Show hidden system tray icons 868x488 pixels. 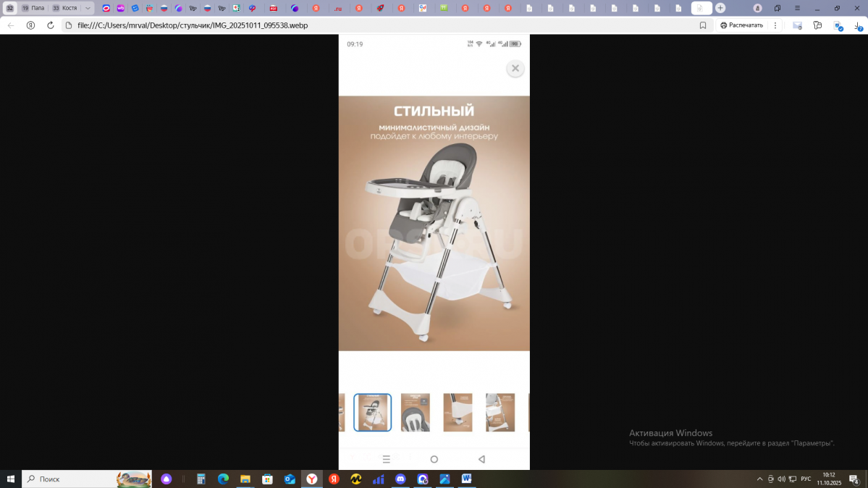(x=759, y=479)
